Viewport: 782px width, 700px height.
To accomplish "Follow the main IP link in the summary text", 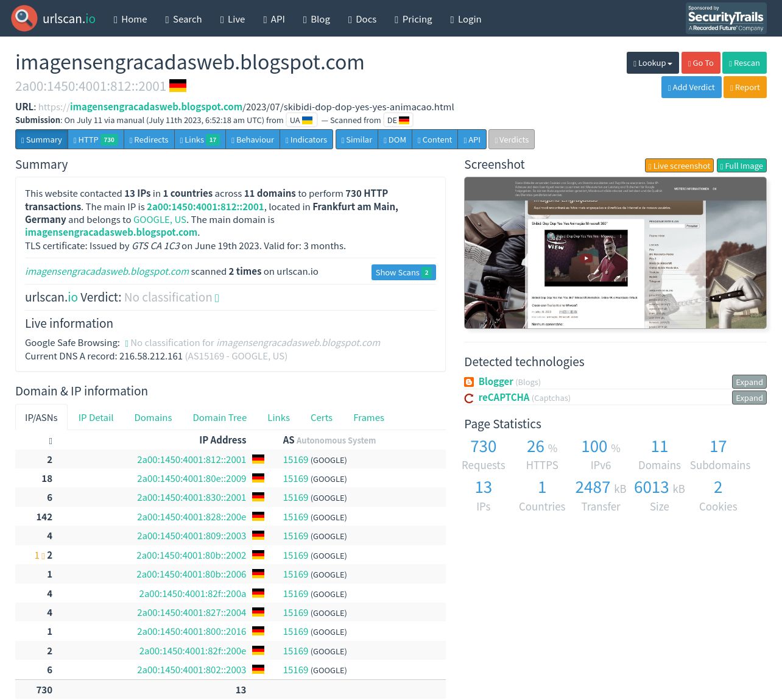I will (205, 207).
